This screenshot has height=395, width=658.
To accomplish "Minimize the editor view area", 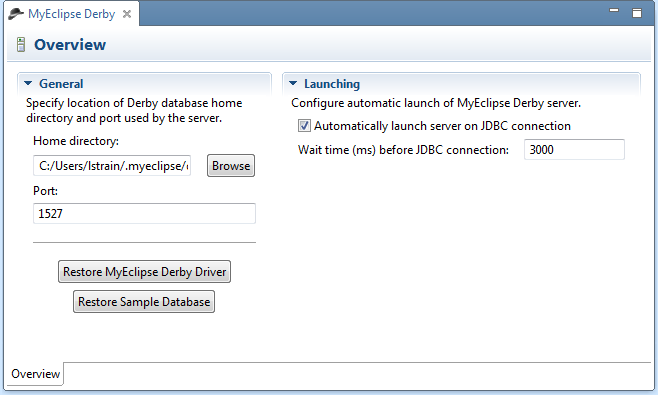I will (614, 10).
